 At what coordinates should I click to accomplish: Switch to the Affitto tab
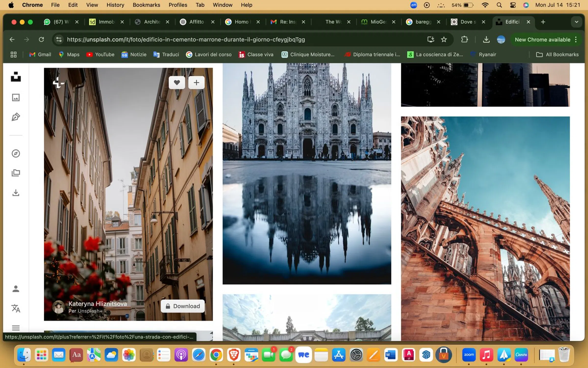point(197,22)
